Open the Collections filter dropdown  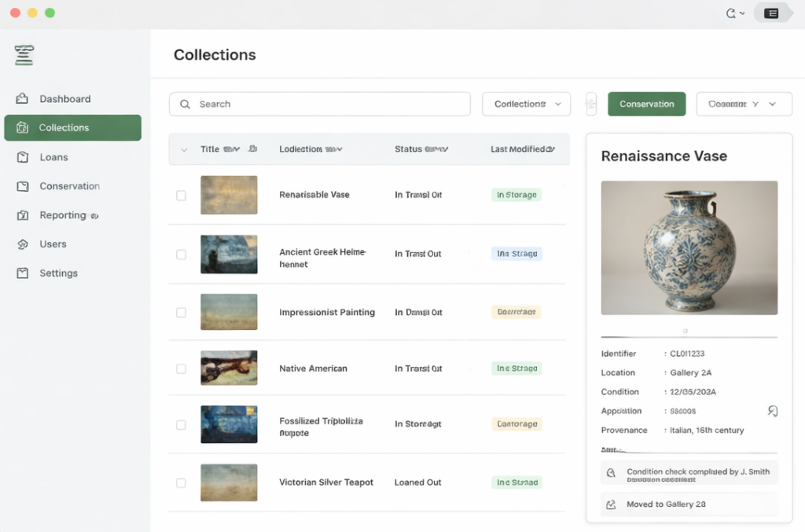pyautogui.click(x=526, y=105)
